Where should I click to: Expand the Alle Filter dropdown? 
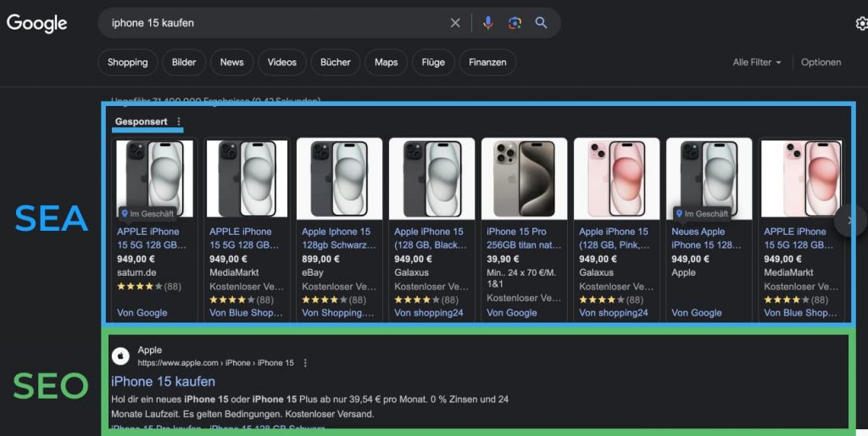(757, 62)
